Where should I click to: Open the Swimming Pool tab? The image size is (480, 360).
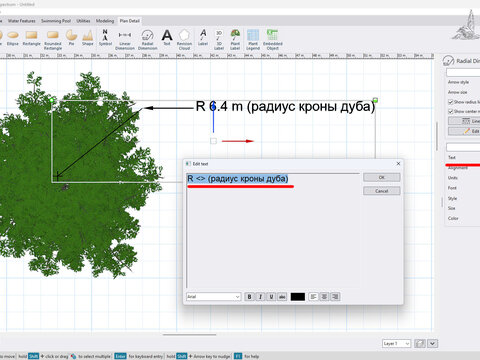[56, 21]
